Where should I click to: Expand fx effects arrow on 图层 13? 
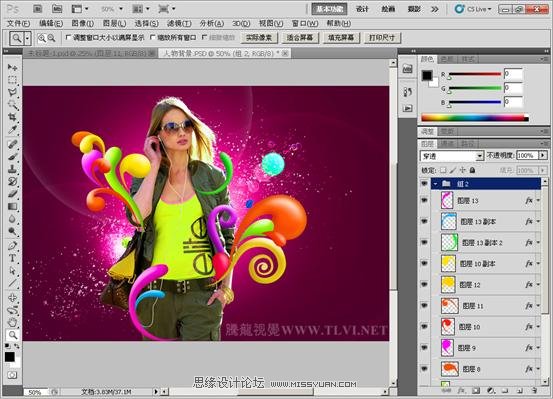(x=538, y=200)
